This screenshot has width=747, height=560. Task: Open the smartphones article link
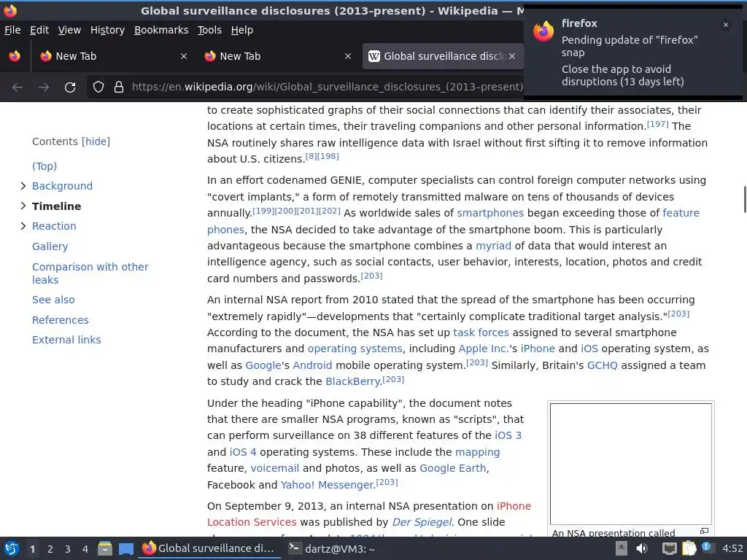coord(489,214)
